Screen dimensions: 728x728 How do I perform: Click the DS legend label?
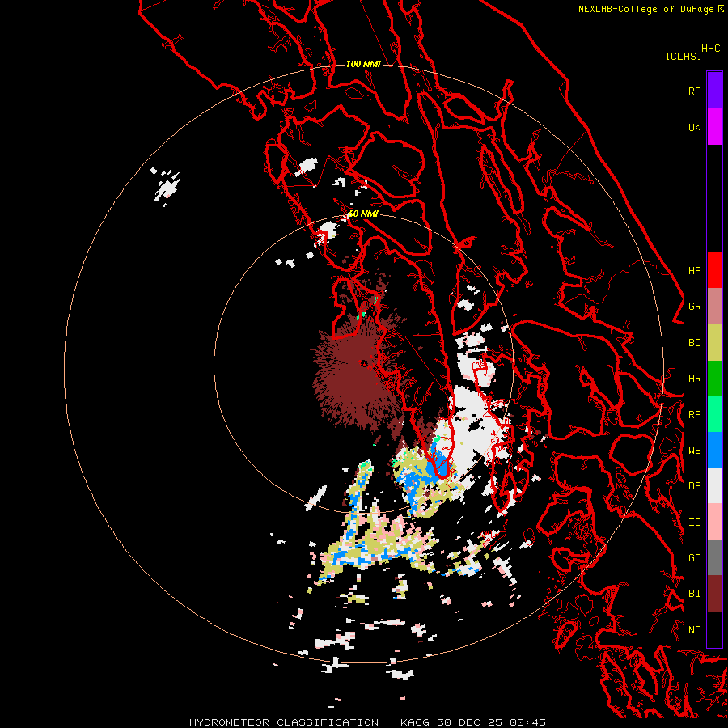pyautogui.click(x=694, y=486)
